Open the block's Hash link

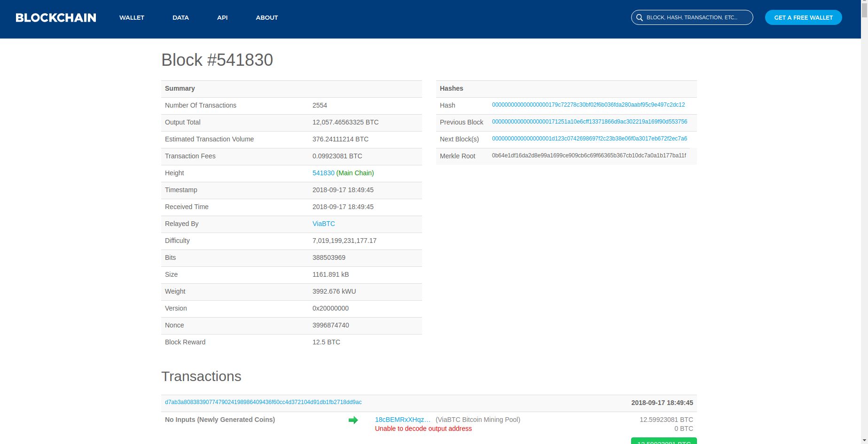pos(588,105)
